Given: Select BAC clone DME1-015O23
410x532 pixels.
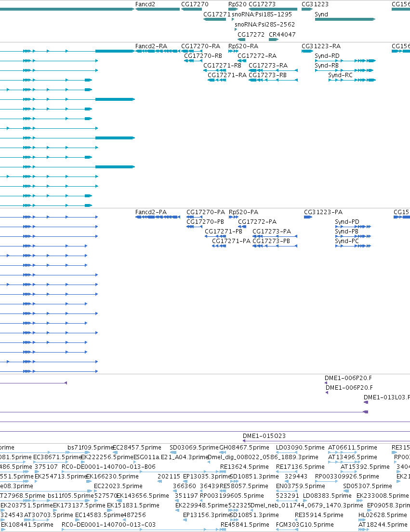Looking at the screenshot, I should coord(264,436).
